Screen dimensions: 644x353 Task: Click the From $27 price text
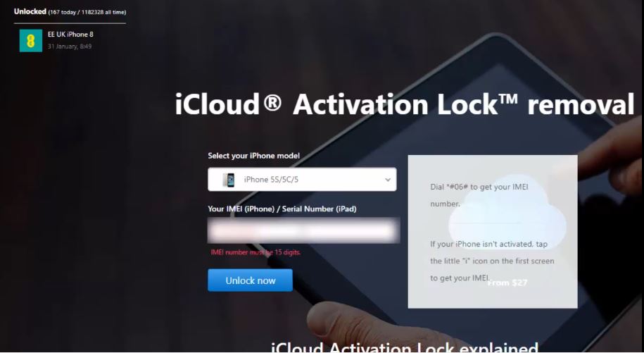507,283
